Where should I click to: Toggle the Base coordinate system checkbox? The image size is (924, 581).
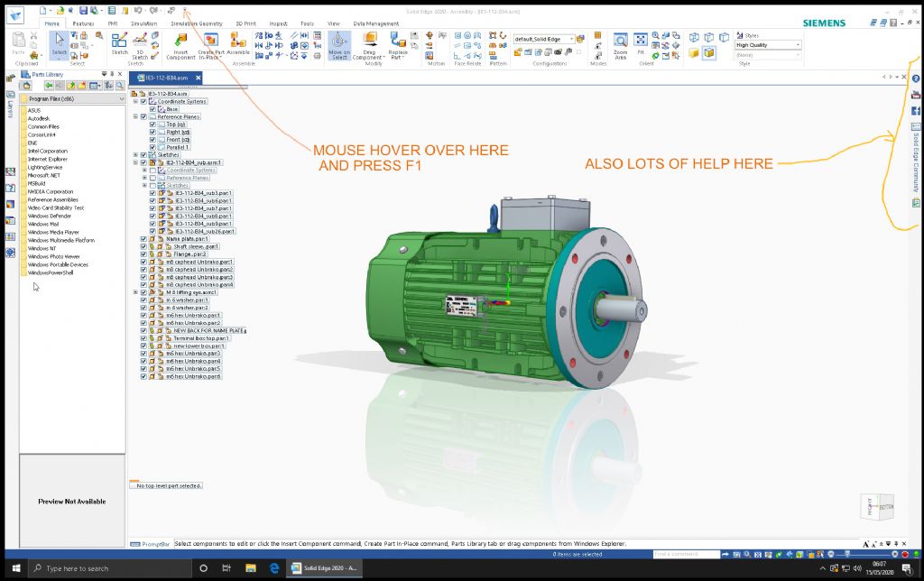coord(152,109)
